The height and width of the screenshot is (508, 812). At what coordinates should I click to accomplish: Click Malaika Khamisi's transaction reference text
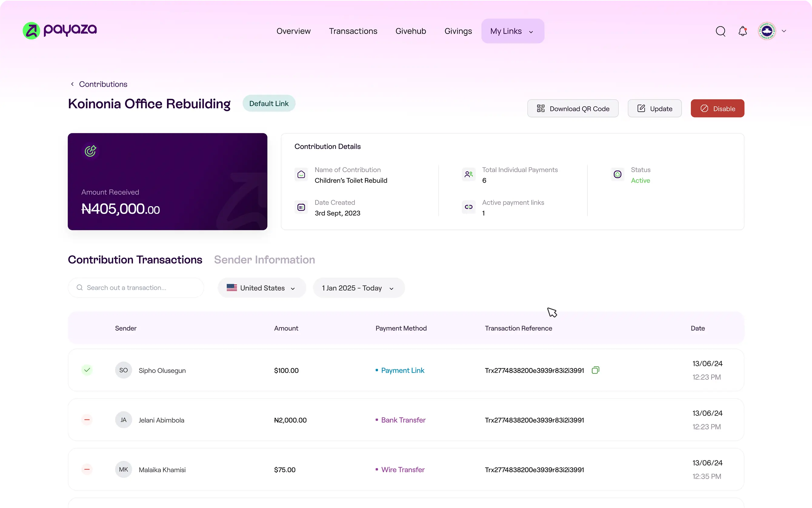point(534,470)
